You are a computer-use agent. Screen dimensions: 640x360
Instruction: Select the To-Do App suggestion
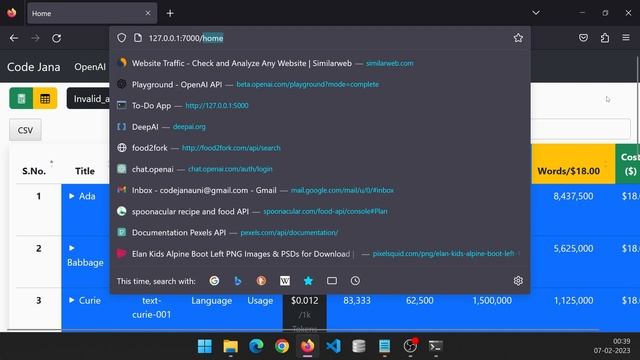pos(320,106)
